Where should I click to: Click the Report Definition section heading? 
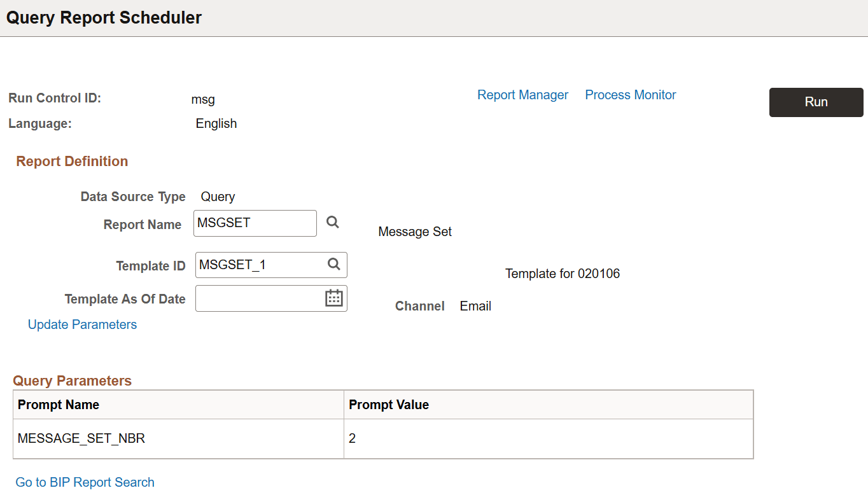pyautogui.click(x=72, y=161)
